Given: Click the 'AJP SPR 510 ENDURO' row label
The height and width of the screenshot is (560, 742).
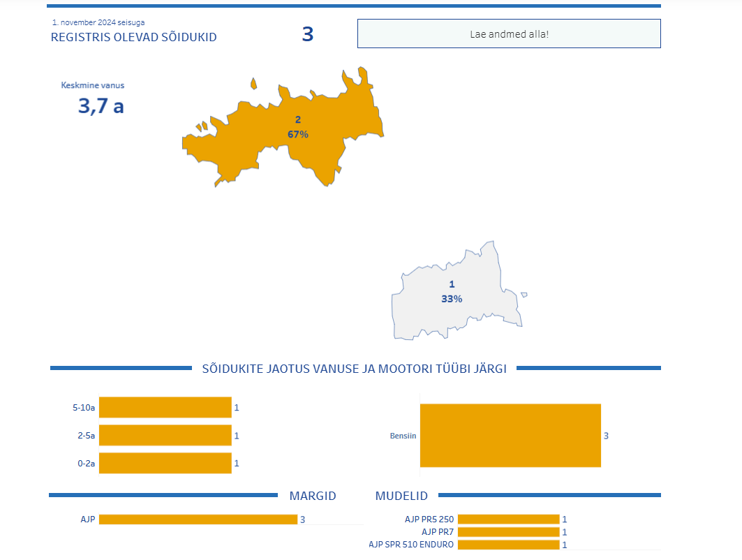Looking at the screenshot, I should click(x=411, y=545).
